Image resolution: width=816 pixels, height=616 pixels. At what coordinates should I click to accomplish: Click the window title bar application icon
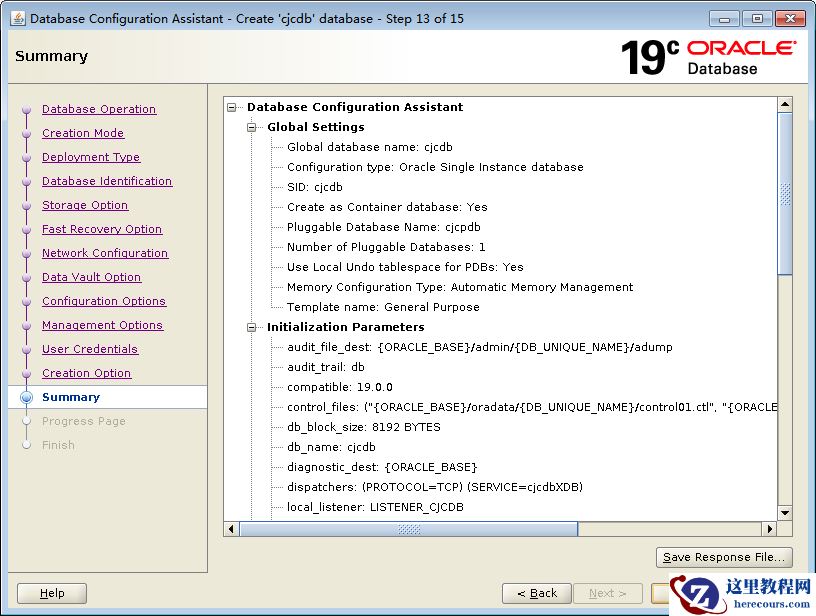click(x=17, y=18)
